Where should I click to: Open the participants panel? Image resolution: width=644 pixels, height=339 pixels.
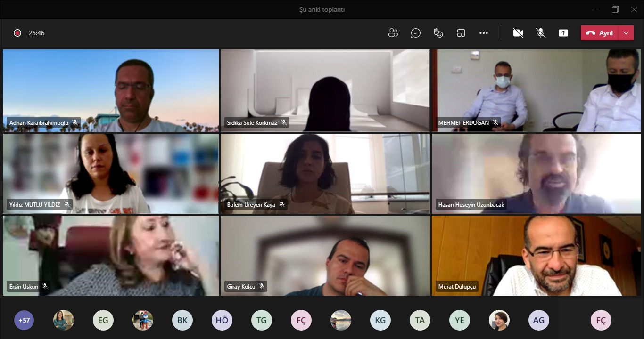(x=393, y=33)
